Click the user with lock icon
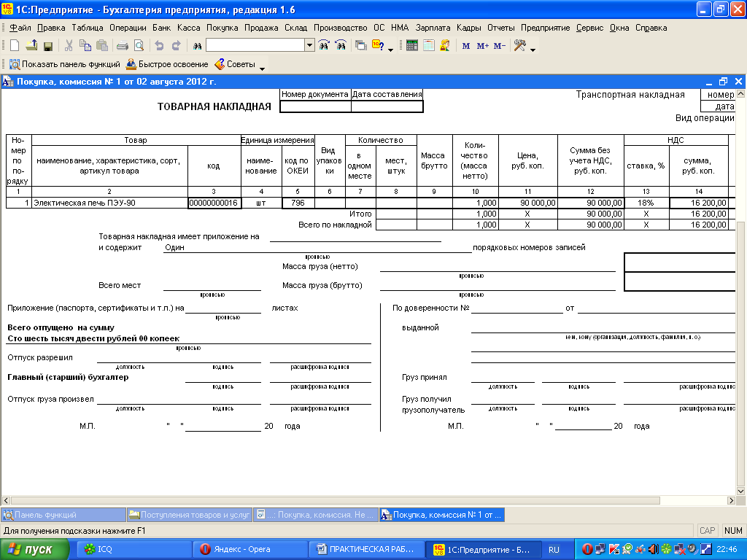Viewport: 747px width, 560px height. [x=446, y=46]
